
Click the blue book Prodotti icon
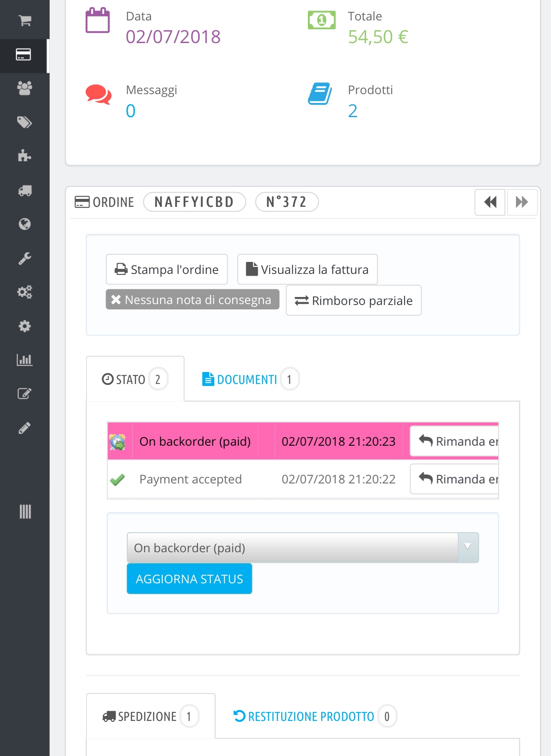pyautogui.click(x=320, y=94)
